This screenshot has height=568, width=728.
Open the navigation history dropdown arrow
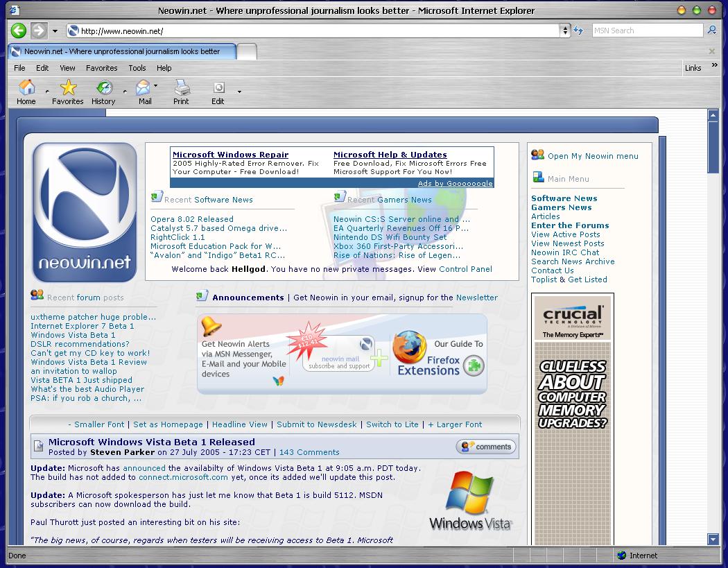click(x=55, y=31)
